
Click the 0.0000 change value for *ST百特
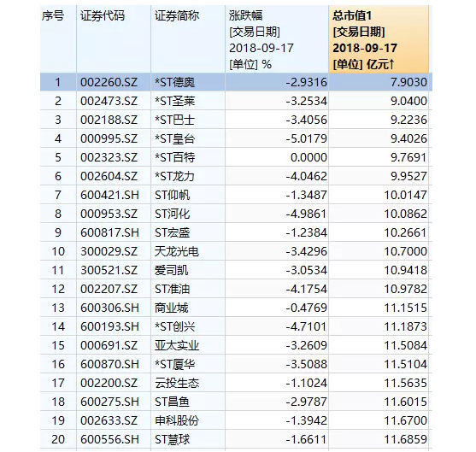coord(309,157)
